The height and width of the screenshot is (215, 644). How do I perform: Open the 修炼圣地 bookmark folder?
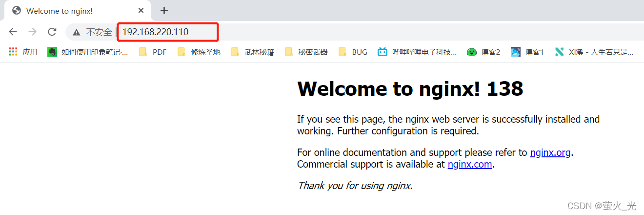(199, 52)
